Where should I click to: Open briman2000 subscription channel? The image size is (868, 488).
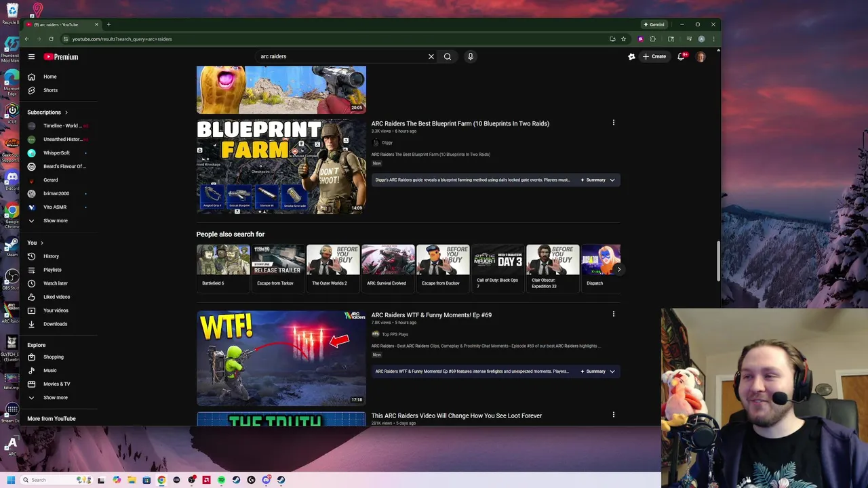pyautogui.click(x=56, y=194)
